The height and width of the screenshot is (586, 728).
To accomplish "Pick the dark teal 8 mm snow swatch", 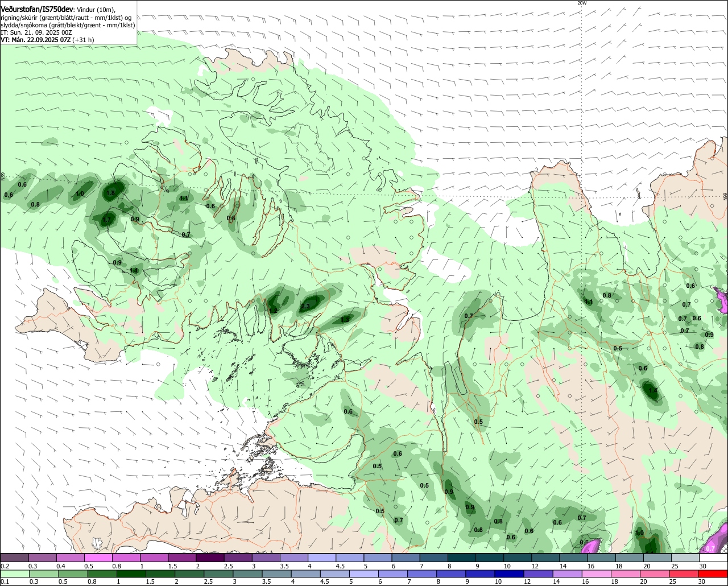I will pos(462,558).
